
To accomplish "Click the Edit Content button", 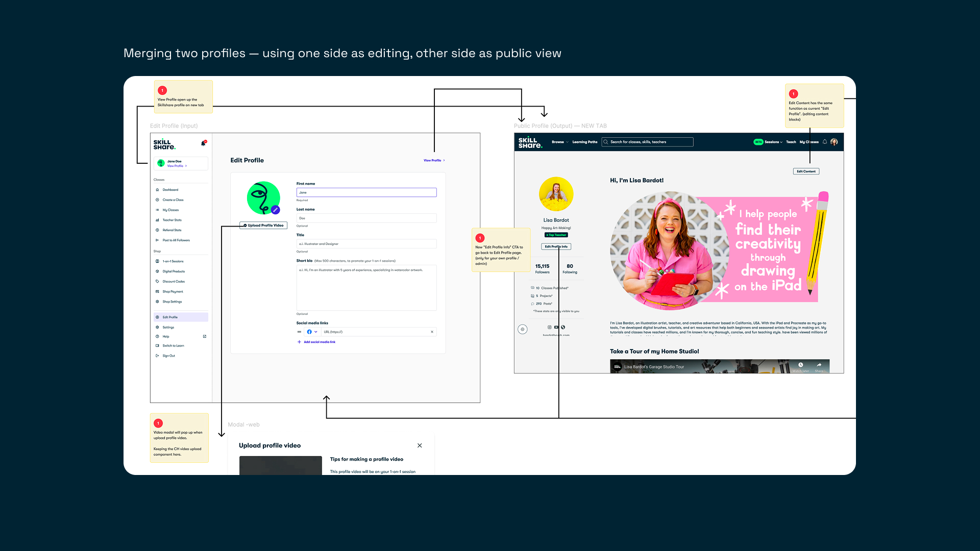I will pos(806,171).
